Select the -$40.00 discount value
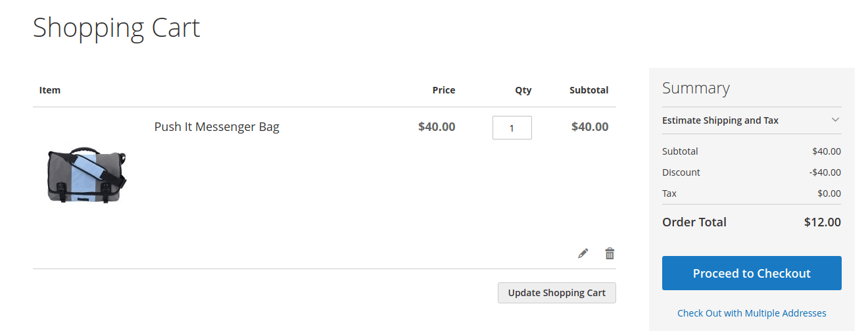 tap(825, 172)
